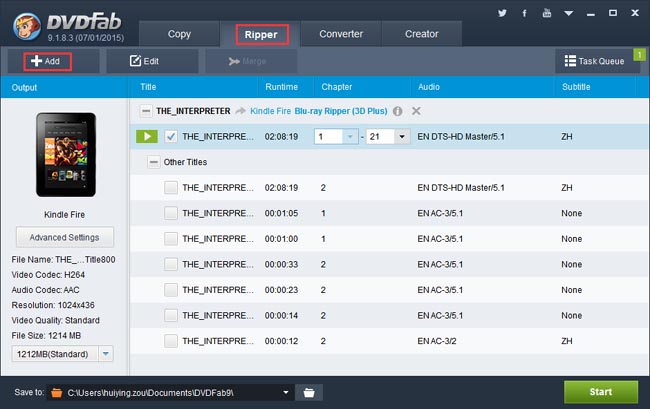Image resolution: width=650 pixels, height=409 pixels.
Task: Click the Runtime column header
Action: [281, 87]
